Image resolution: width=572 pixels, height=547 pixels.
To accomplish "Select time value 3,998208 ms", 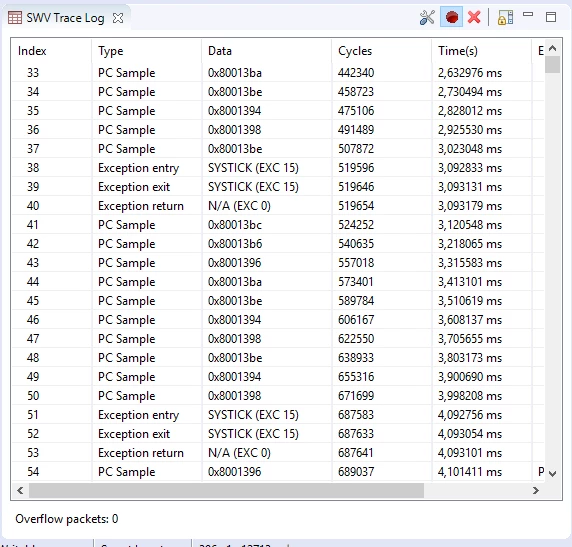I will [x=470, y=396].
